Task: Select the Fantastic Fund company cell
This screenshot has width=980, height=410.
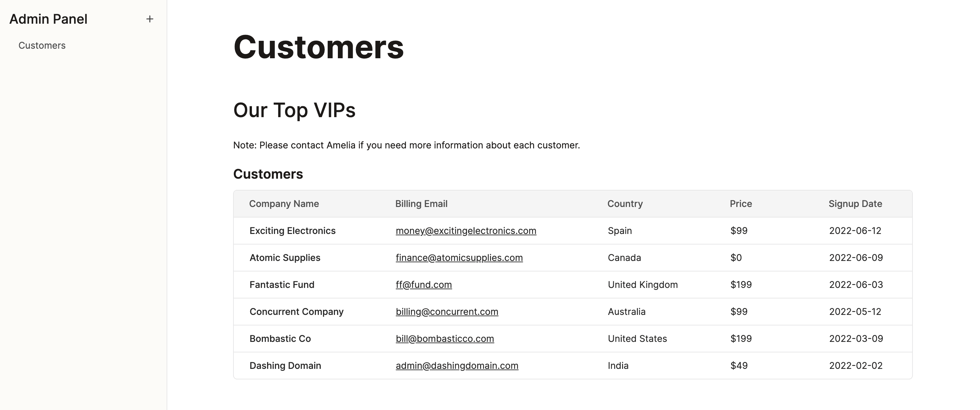Action: coord(282,285)
